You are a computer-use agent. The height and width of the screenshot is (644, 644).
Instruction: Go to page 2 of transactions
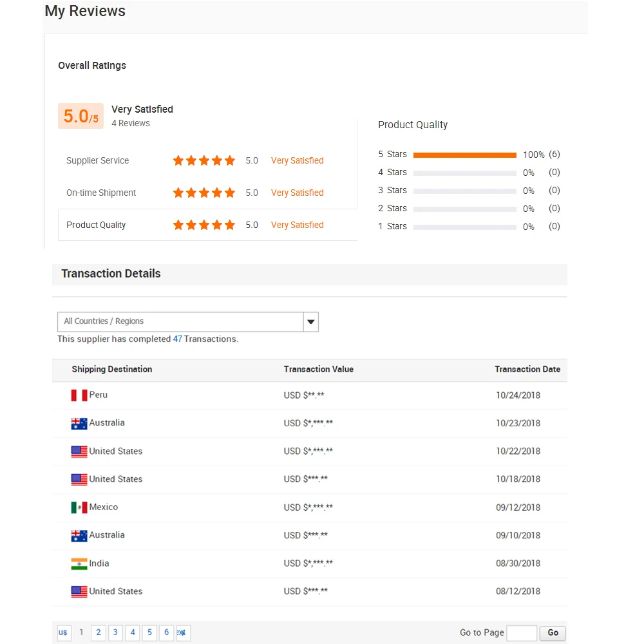click(99, 632)
